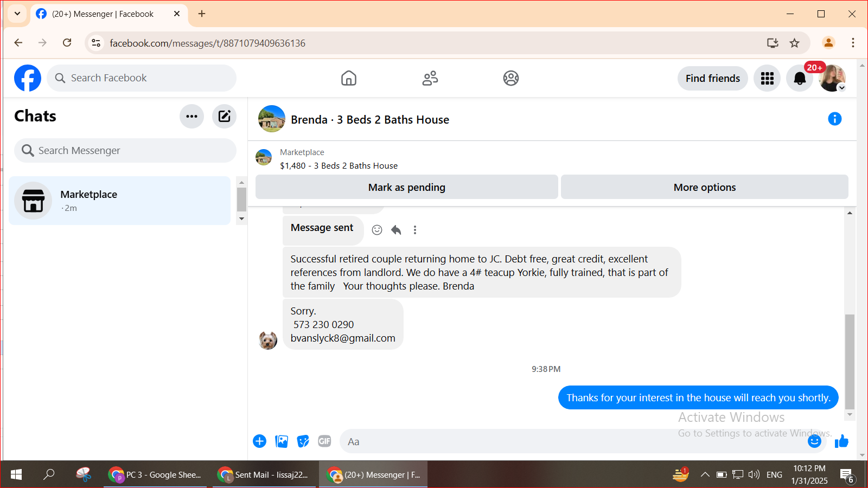This screenshot has width=868, height=488.
Task: Open the Windows Start menu
Action: (16, 474)
